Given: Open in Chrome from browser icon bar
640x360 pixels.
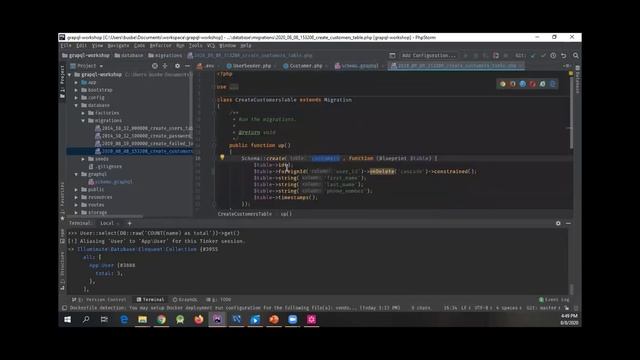Looking at the screenshot, I should (x=502, y=84).
